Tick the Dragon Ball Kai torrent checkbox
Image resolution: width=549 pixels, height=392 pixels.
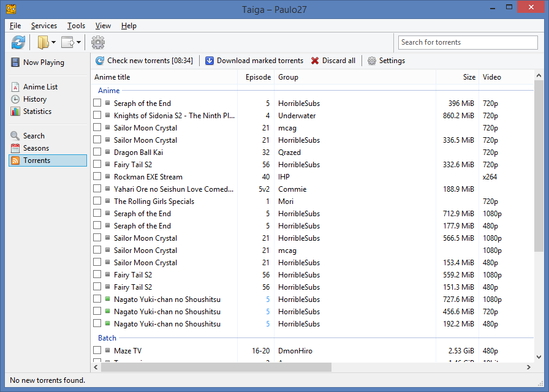tap(97, 152)
